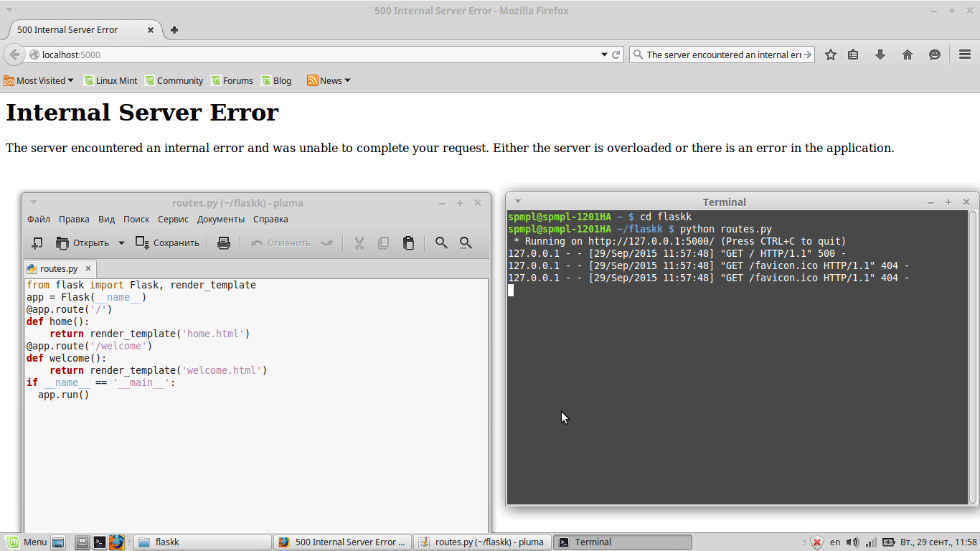This screenshot has width=980, height=551.
Task: Click Show Desktop icon next to Menu
Action: tap(58, 542)
